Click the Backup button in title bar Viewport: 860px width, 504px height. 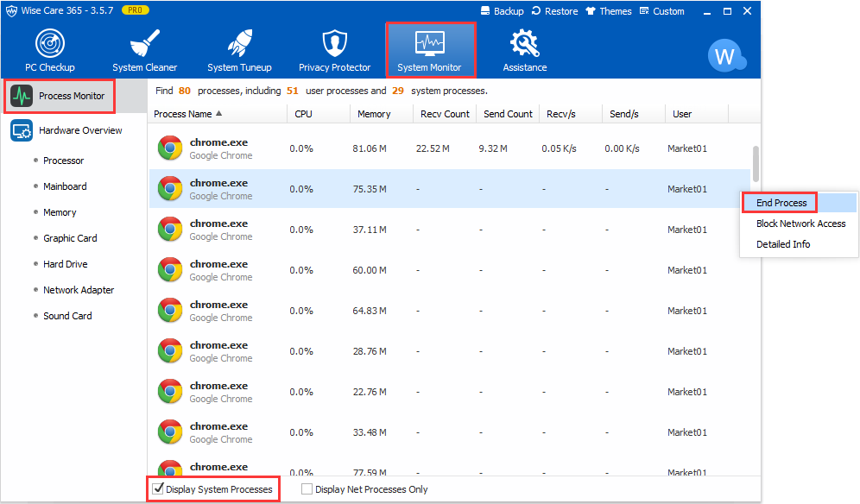click(502, 11)
